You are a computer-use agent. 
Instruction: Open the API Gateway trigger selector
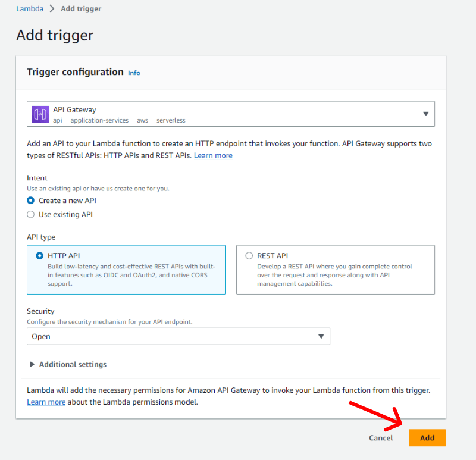coord(231,113)
